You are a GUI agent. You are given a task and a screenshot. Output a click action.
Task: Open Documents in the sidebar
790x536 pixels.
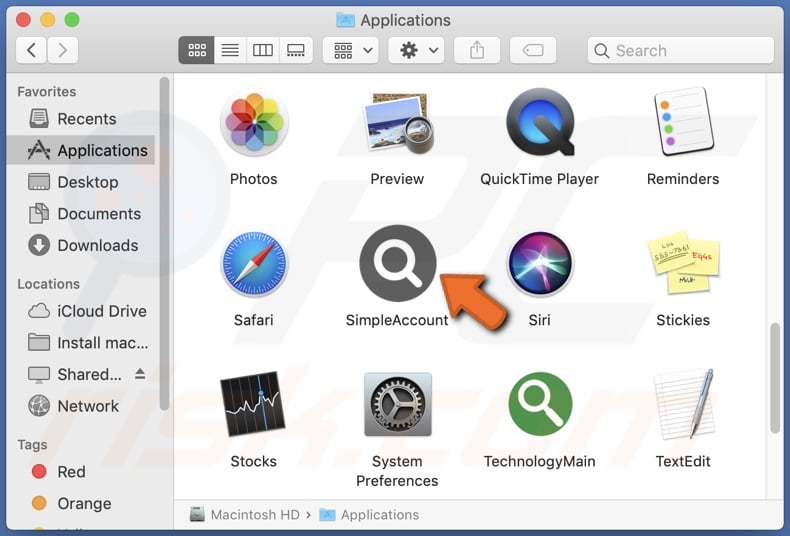[x=81, y=214]
